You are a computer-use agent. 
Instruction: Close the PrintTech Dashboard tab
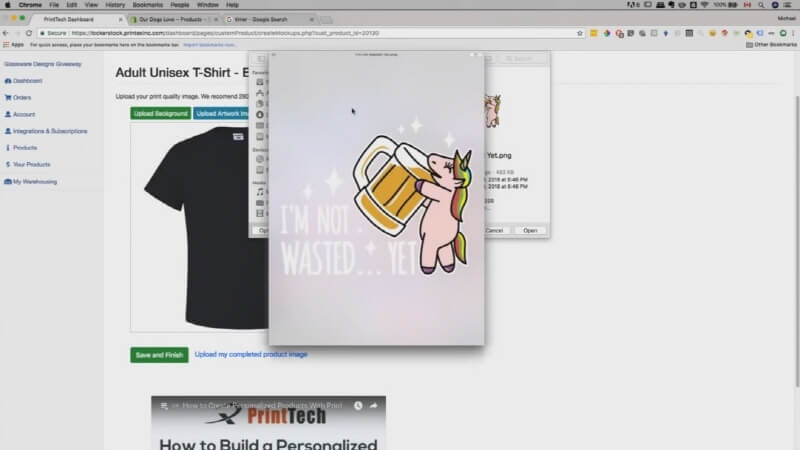(121, 19)
